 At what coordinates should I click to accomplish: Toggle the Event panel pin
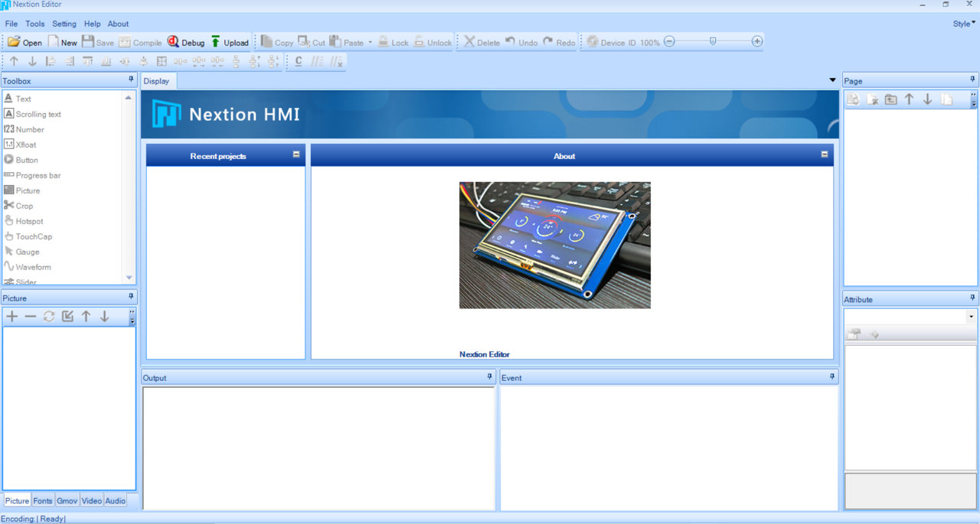point(832,376)
